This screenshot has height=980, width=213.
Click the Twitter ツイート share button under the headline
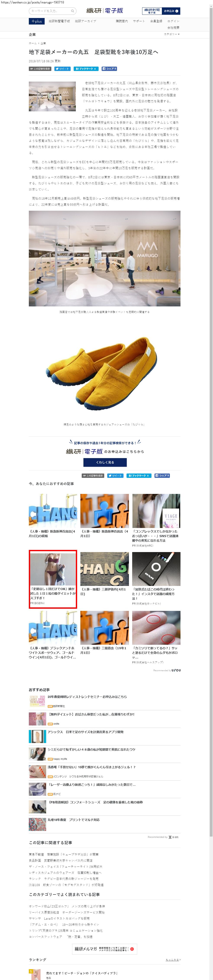point(62,69)
